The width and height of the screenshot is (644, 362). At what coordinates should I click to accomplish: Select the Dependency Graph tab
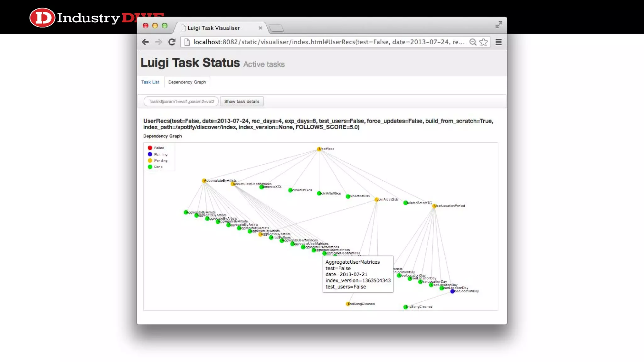187,82
